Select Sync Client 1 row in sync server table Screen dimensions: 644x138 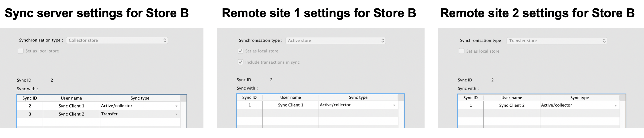click(71, 106)
